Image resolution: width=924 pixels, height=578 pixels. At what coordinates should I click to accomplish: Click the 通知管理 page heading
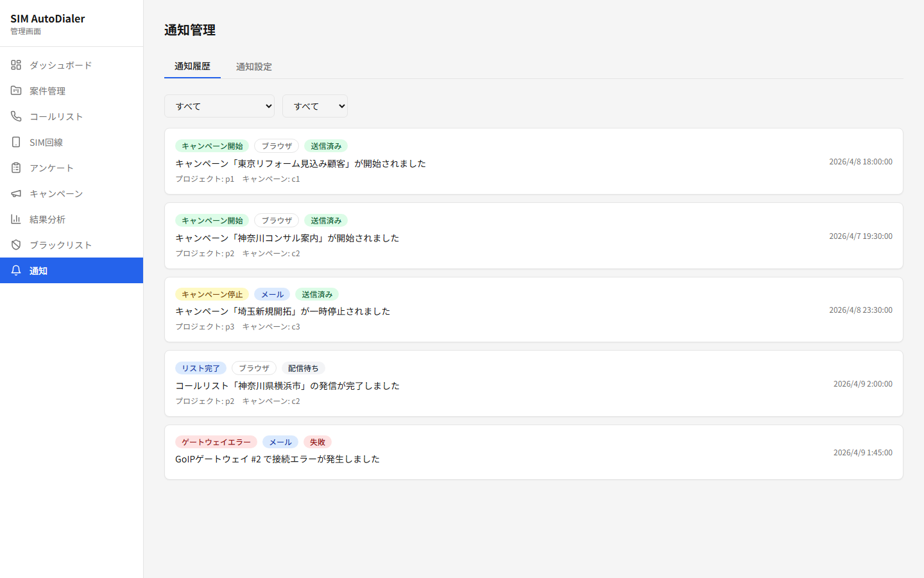(x=190, y=30)
